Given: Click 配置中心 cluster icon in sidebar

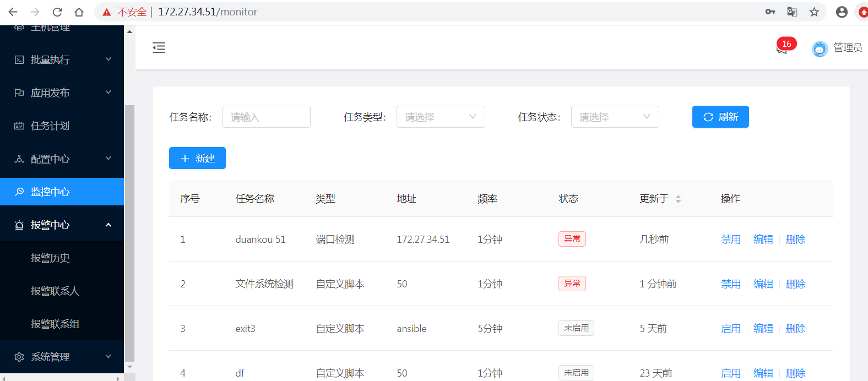Looking at the screenshot, I should tap(19, 159).
